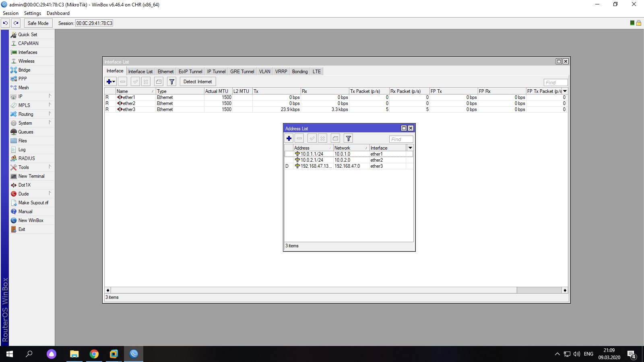
Task: Click Detect Internet button
Action: tap(198, 82)
